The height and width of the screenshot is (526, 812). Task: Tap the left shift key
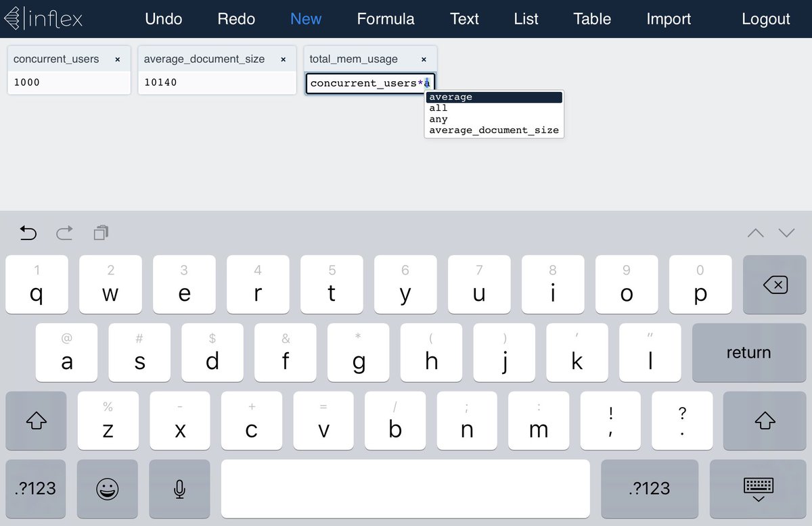[x=36, y=421]
